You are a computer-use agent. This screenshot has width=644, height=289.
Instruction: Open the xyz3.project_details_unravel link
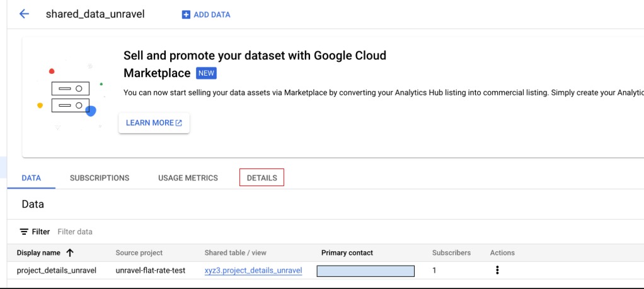click(253, 271)
